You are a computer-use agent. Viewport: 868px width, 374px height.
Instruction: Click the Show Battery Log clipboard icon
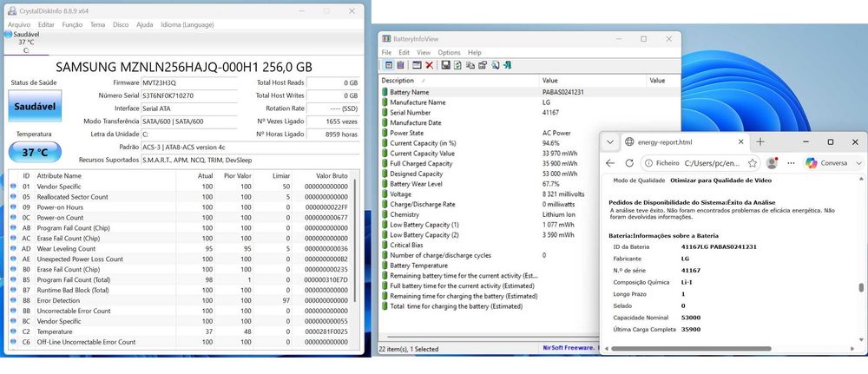[400, 65]
